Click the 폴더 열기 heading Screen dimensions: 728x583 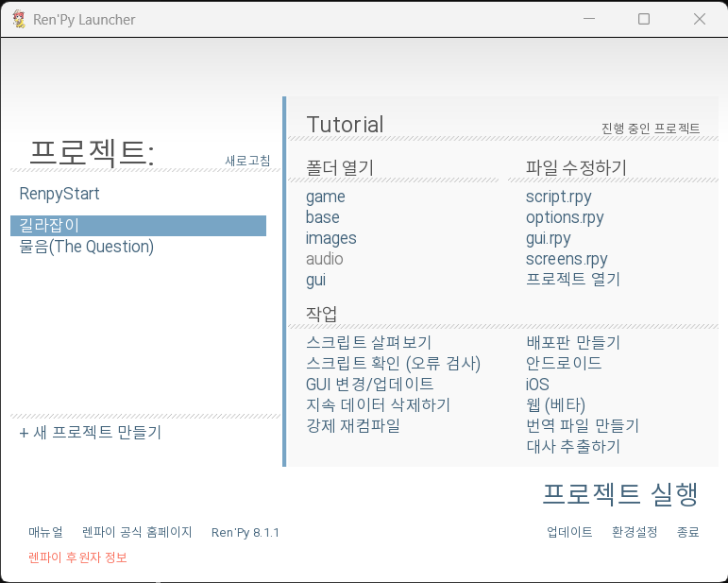pyautogui.click(x=340, y=167)
